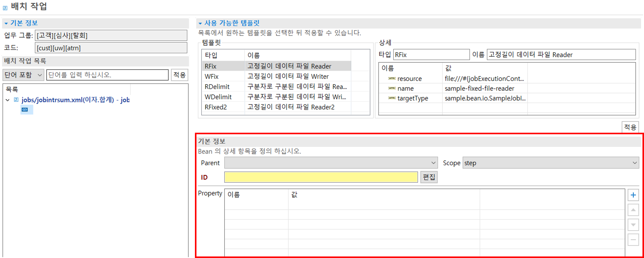Open the Parent dropdown
This screenshot has height=258, width=644.
pos(331,163)
